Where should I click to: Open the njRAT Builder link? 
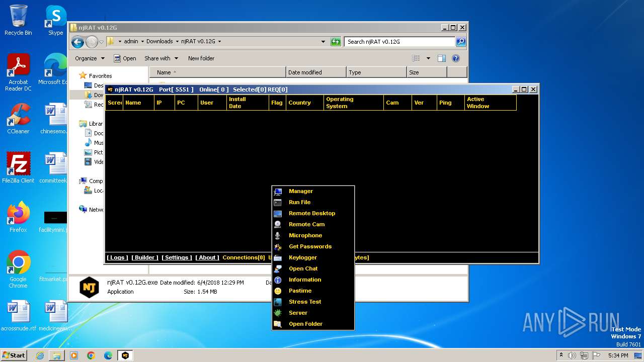[x=145, y=257]
